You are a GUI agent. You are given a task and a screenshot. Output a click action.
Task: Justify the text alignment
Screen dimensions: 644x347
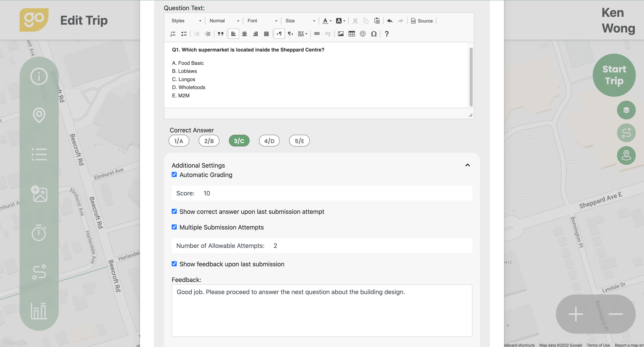(x=266, y=34)
